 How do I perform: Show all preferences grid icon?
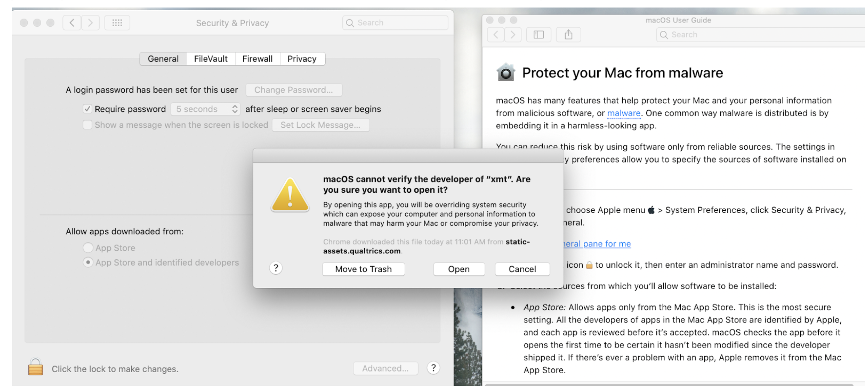pos(117,23)
